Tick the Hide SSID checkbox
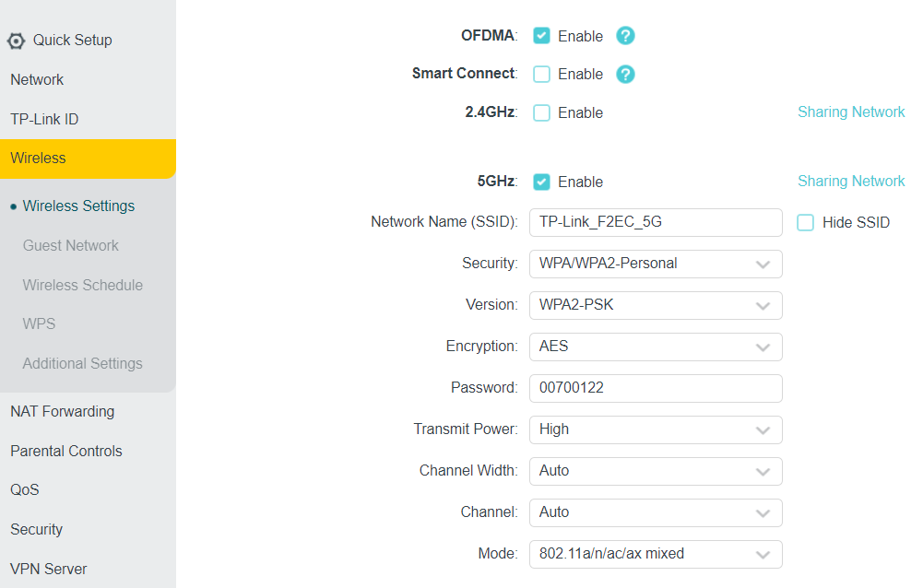The height and width of the screenshot is (588, 923). tap(805, 222)
